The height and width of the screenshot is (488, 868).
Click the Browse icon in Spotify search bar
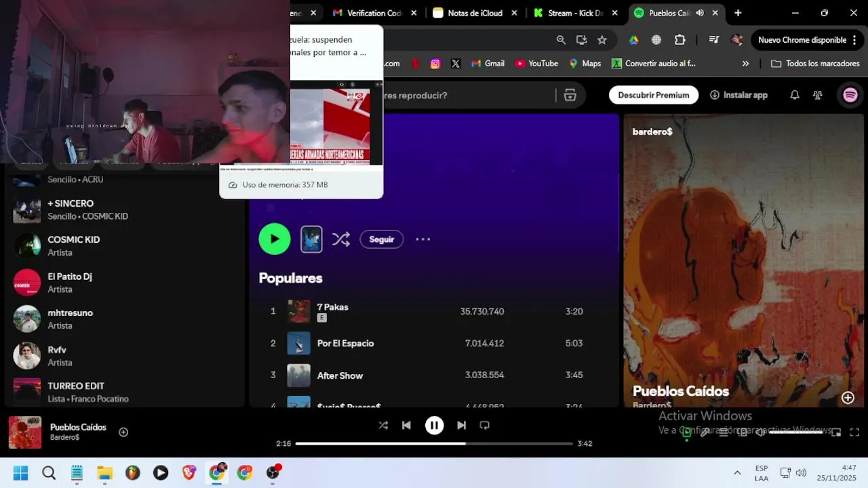[x=570, y=95]
